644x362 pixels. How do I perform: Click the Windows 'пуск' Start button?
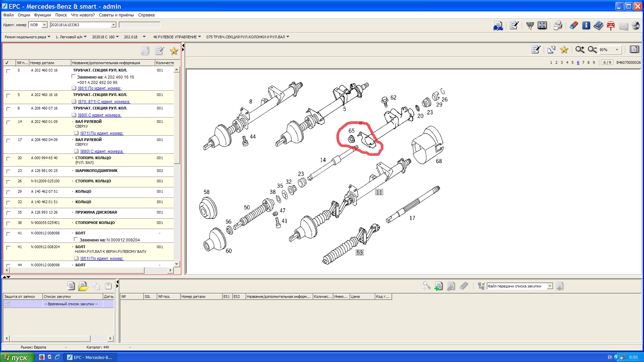[17, 357]
